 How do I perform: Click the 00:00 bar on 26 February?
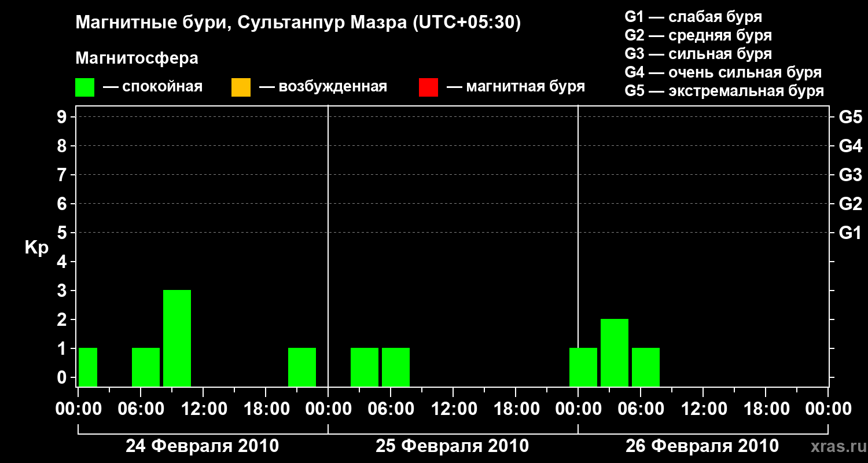coord(583,367)
